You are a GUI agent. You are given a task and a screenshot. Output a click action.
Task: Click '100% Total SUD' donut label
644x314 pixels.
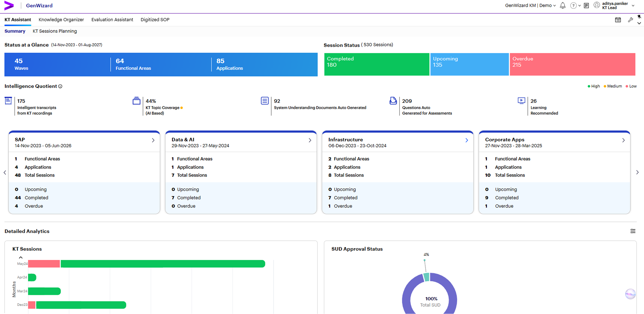pyautogui.click(x=430, y=302)
